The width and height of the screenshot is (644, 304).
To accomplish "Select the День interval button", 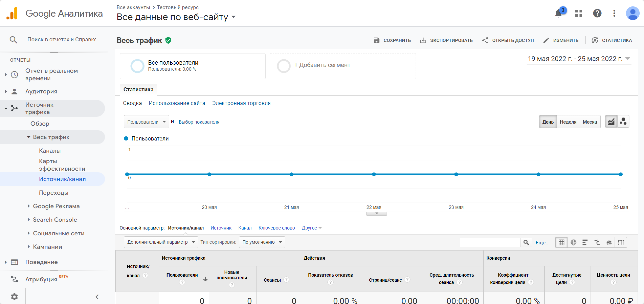I will [x=548, y=122].
